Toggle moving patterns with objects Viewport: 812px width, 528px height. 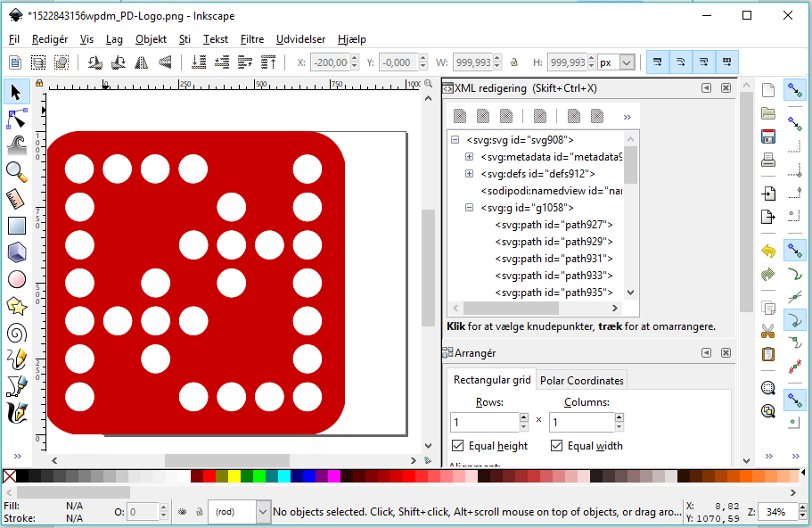point(727,62)
